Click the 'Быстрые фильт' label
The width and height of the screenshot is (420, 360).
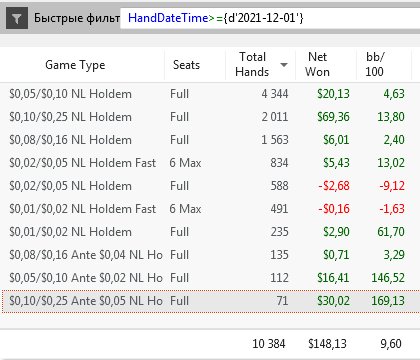pyautogui.click(x=77, y=18)
